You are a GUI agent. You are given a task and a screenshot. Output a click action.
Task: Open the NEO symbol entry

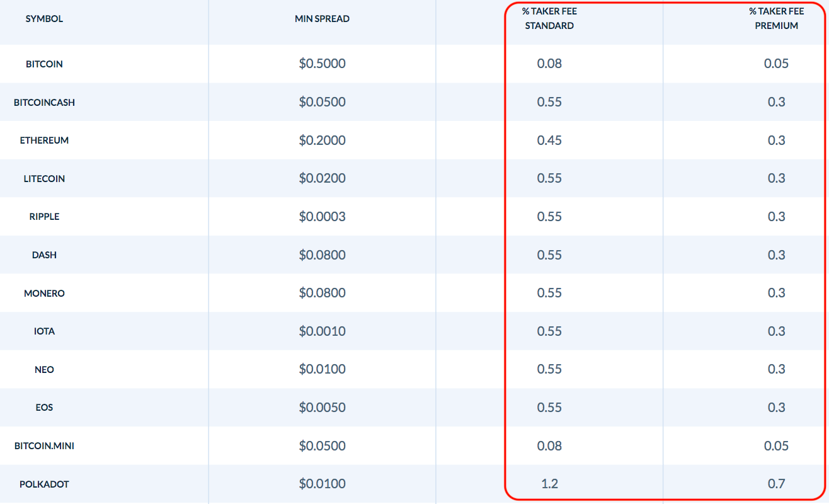tap(44, 370)
